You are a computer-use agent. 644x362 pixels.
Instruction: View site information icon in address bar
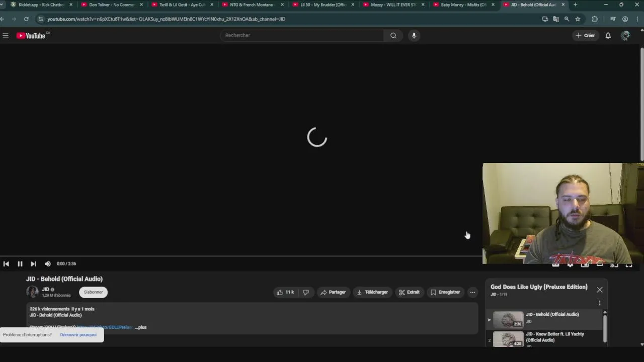[x=40, y=19]
